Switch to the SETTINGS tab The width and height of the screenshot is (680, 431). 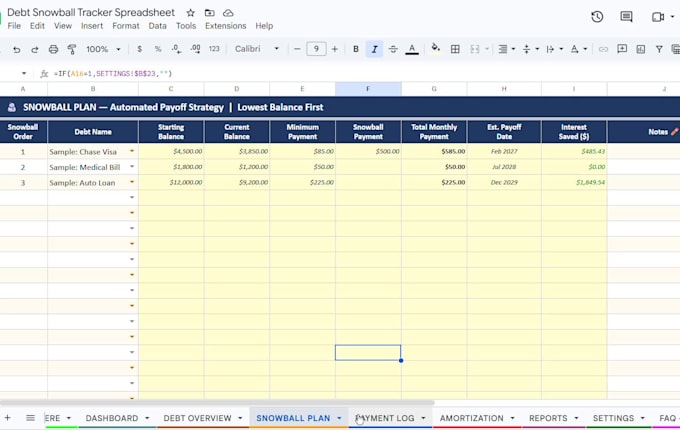coord(613,418)
